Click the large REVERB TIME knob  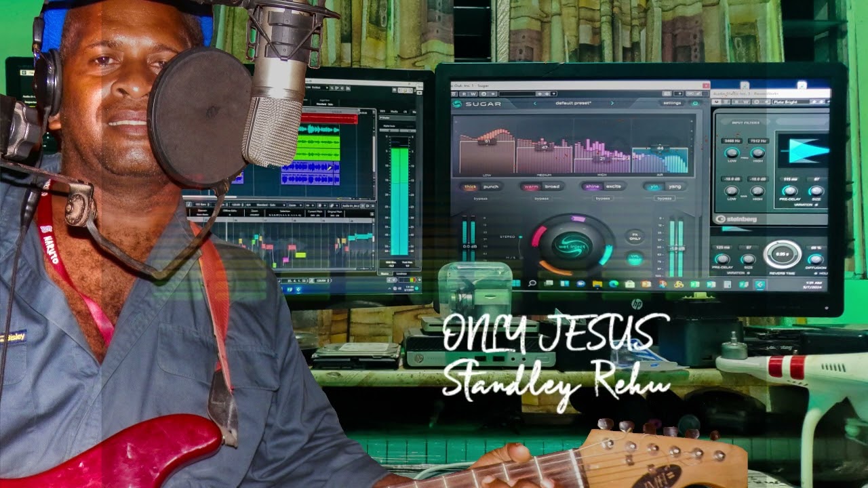pos(782,255)
